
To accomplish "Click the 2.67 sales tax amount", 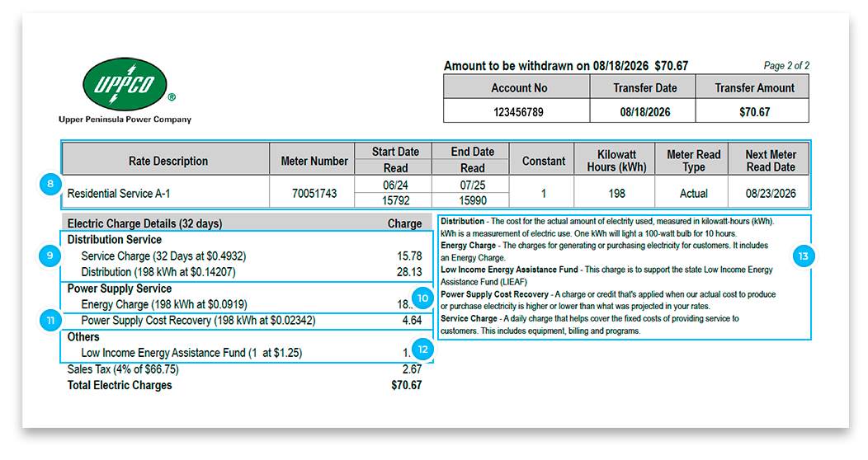I will pyautogui.click(x=412, y=369).
